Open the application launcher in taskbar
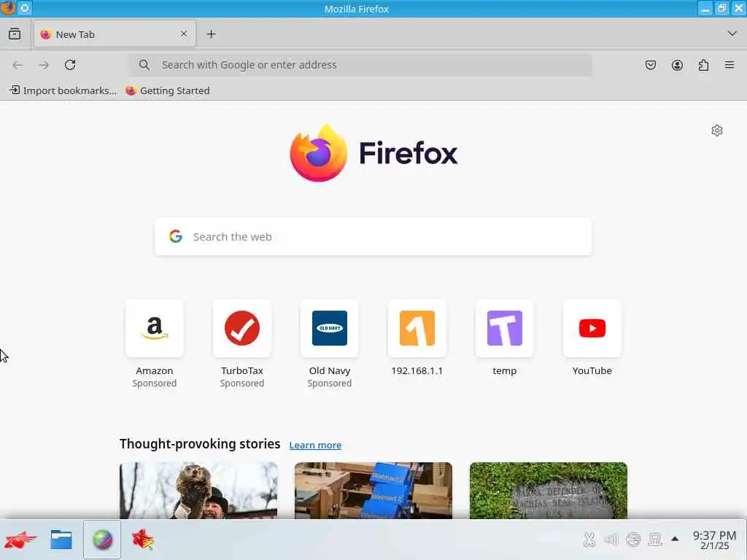 pos(20,540)
